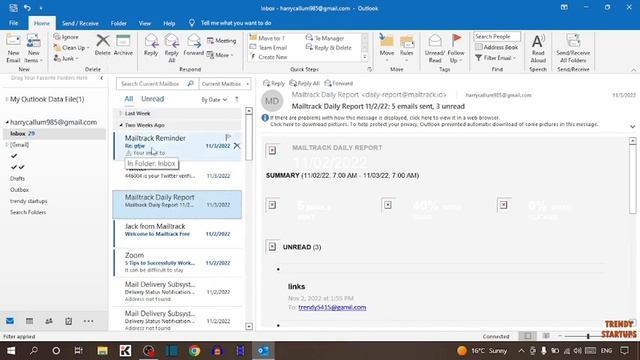Switch to People view in navigation bar

49,321
